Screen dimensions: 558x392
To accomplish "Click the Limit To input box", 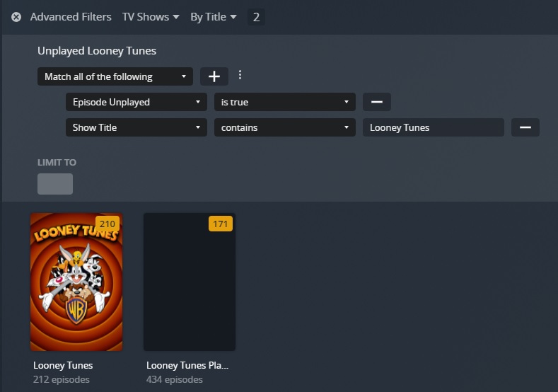I will (x=55, y=184).
